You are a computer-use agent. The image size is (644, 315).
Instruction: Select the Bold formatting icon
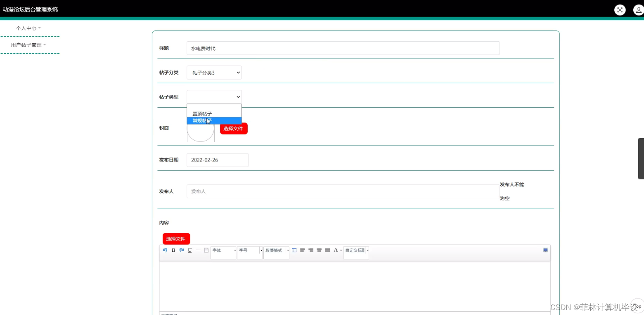point(173,250)
